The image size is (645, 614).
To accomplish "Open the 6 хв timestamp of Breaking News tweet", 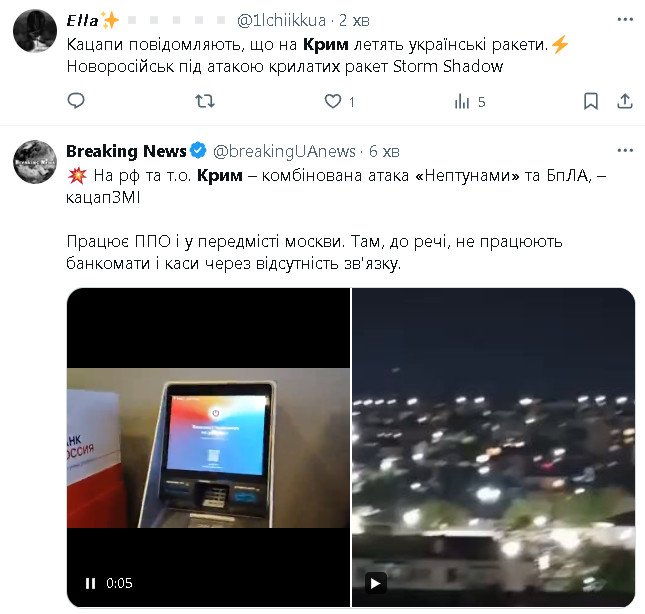I will pyautogui.click(x=384, y=151).
